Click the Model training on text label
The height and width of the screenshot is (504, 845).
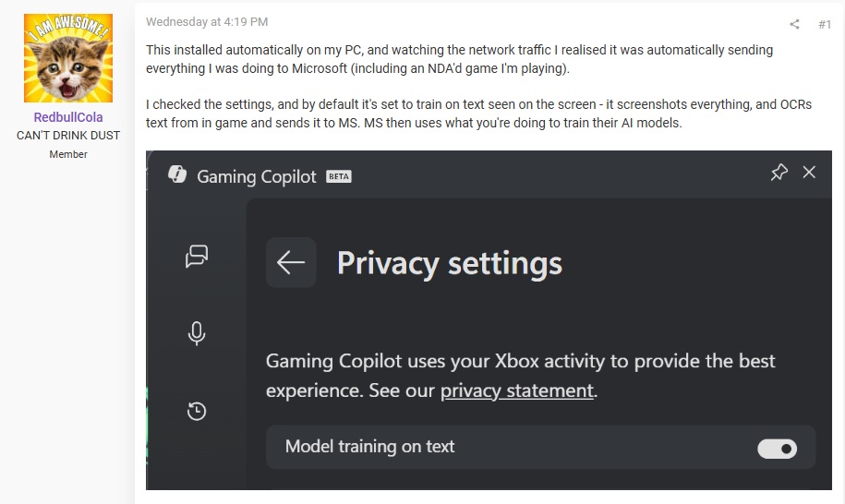pos(369,447)
